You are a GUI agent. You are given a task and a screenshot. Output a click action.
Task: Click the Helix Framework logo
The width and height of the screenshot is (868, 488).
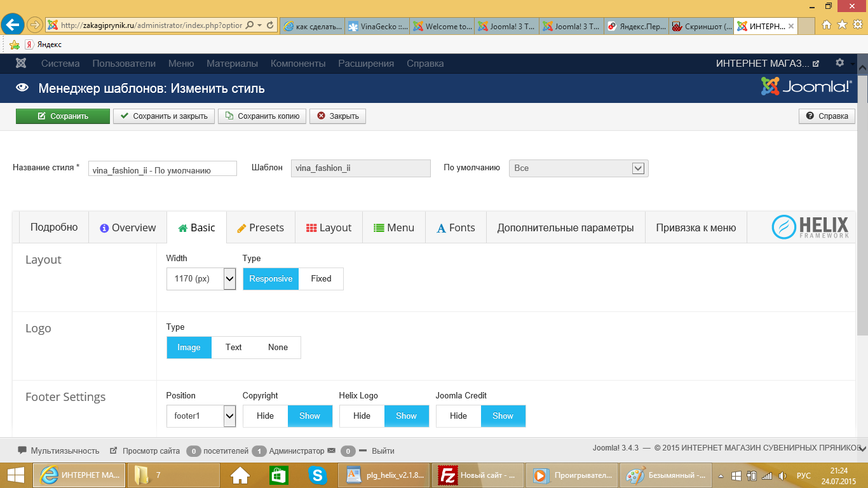coord(810,227)
